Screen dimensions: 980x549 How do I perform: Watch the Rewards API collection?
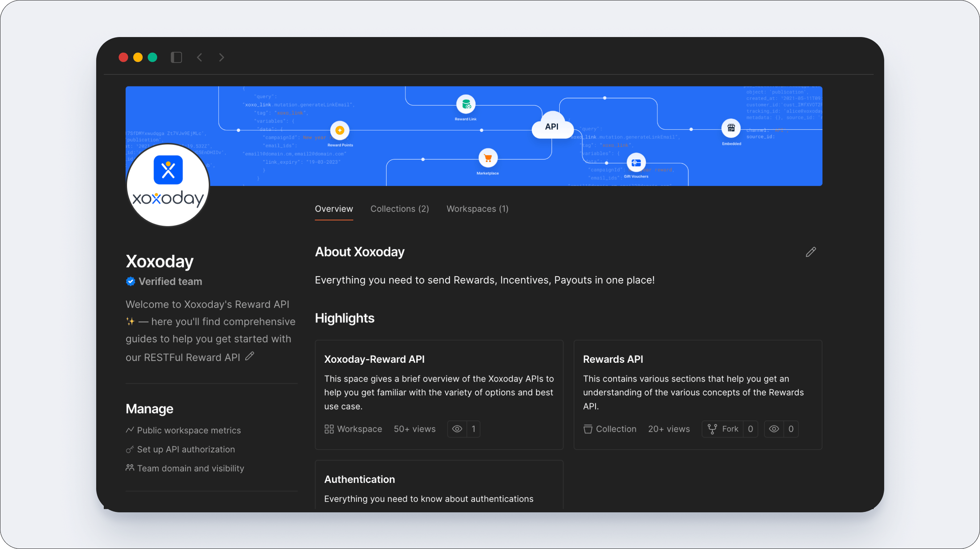(774, 429)
